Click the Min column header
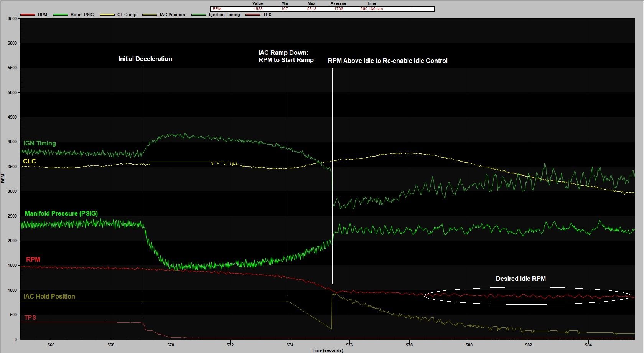This screenshot has height=353, width=644. point(284,3)
